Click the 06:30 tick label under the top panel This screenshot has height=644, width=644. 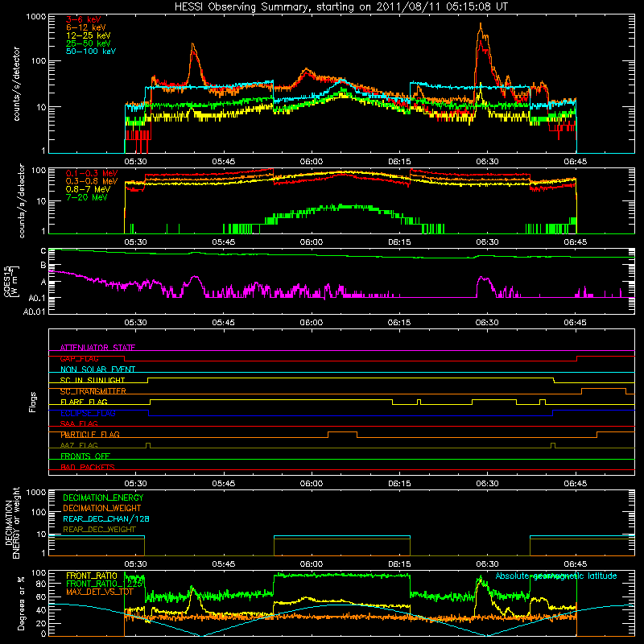coord(487,162)
